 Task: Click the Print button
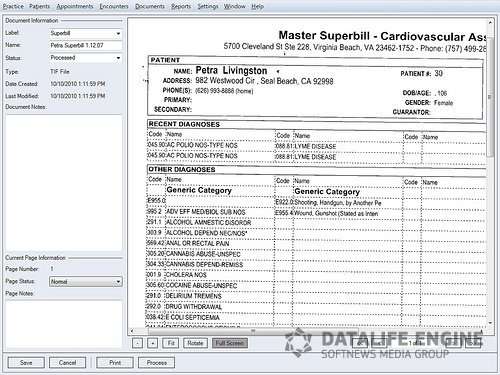(x=115, y=363)
